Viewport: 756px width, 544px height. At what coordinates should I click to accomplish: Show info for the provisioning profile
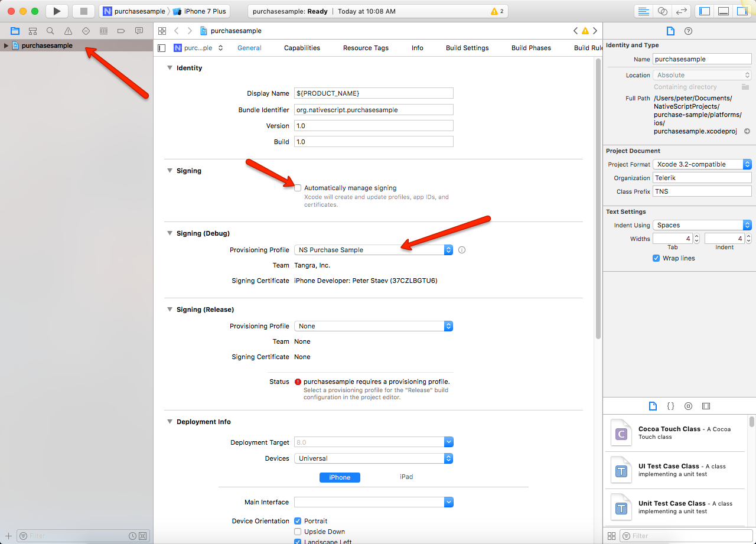click(x=462, y=250)
